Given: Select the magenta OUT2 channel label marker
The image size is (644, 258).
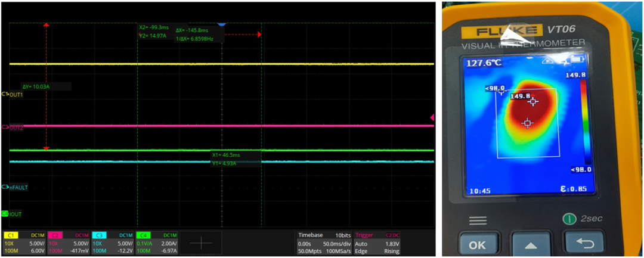Looking at the screenshot, I should point(13,128).
